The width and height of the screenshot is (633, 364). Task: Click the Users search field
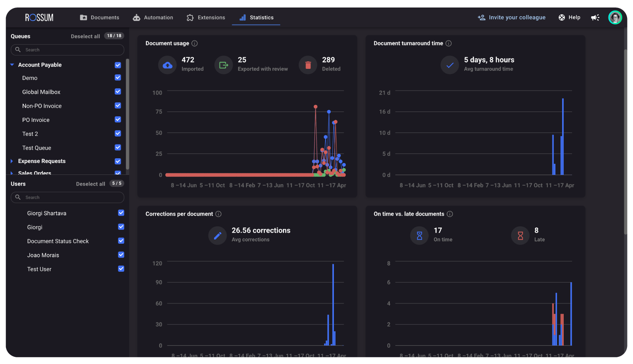(67, 197)
